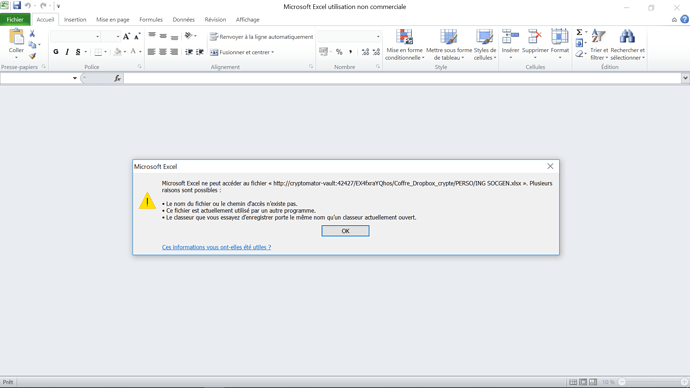
Task: Click the decrease indent icon
Action: click(189, 52)
